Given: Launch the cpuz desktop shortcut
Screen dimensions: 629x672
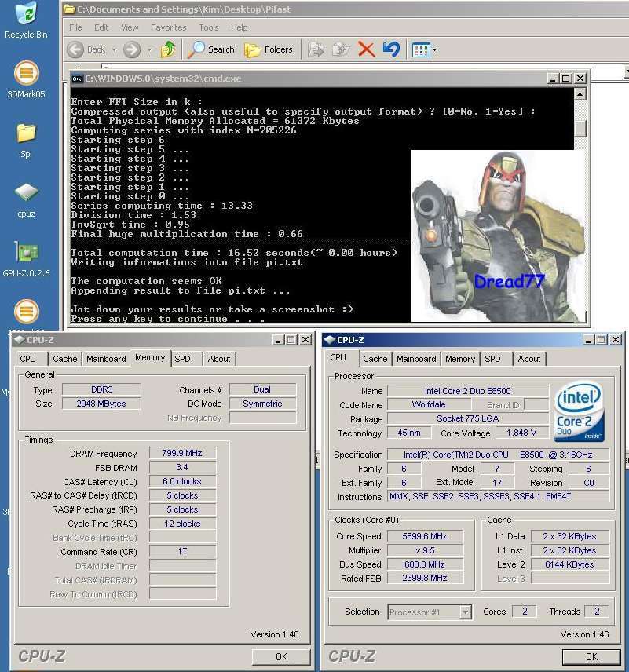Looking at the screenshot, I should pos(26,200).
